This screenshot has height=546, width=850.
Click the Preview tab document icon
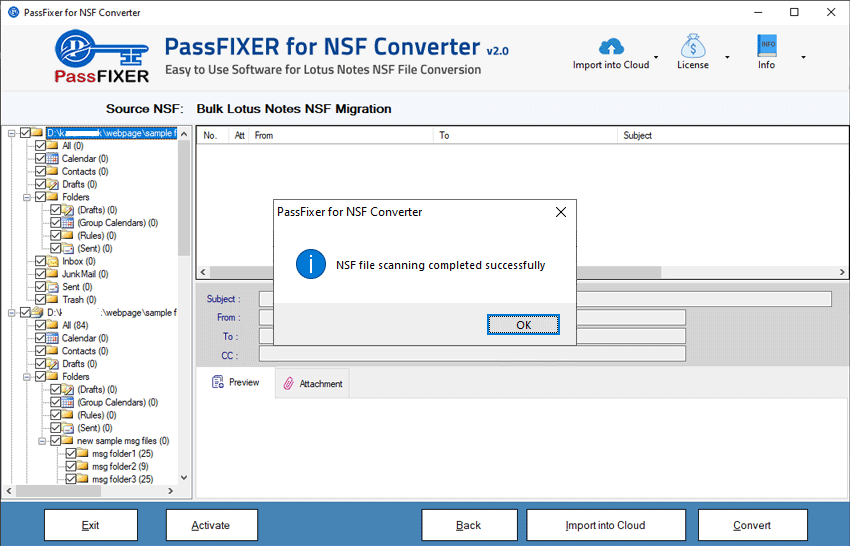(x=217, y=382)
